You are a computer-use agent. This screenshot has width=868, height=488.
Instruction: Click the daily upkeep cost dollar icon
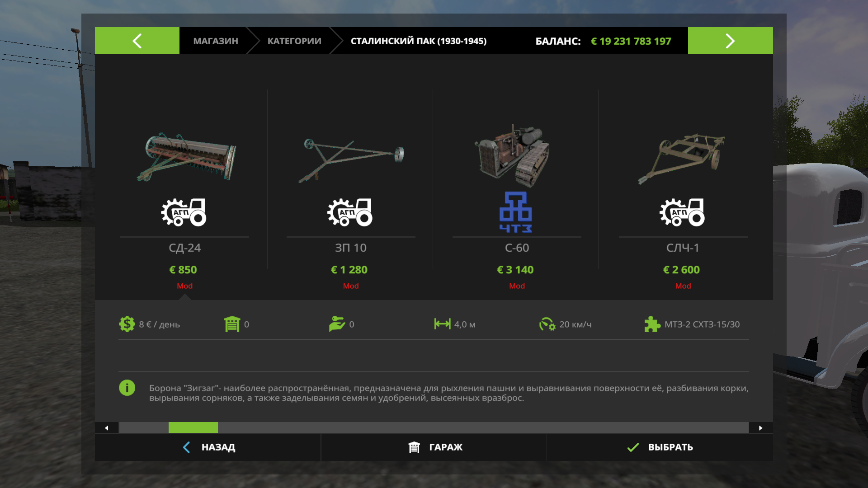(127, 324)
